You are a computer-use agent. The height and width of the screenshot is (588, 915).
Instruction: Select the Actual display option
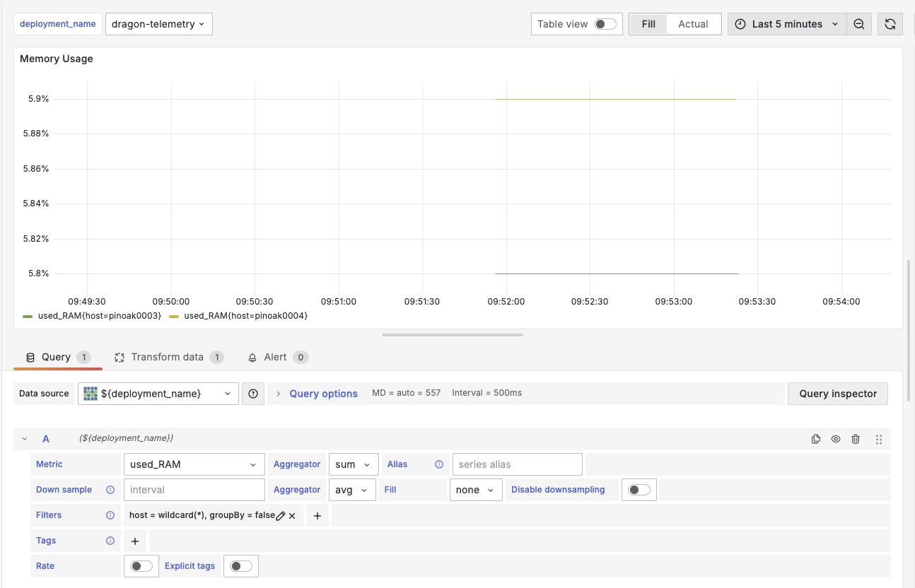[693, 24]
